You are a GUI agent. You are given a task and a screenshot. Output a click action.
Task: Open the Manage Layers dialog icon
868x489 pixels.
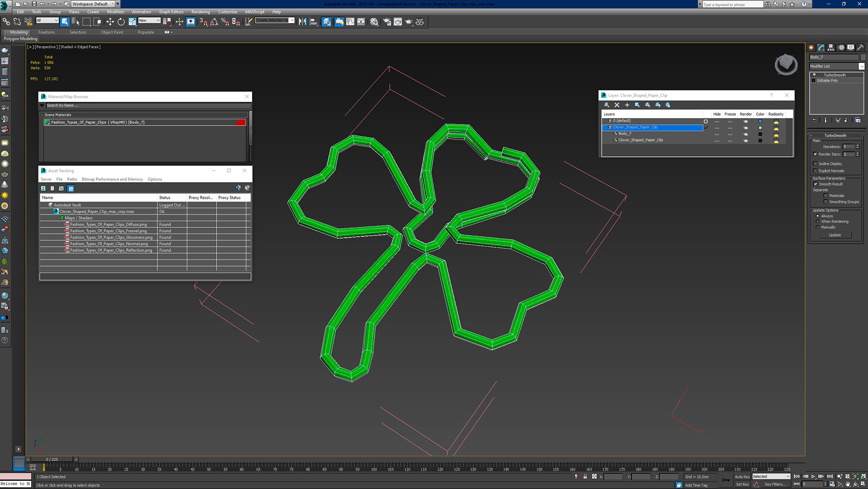click(x=326, y=21)
